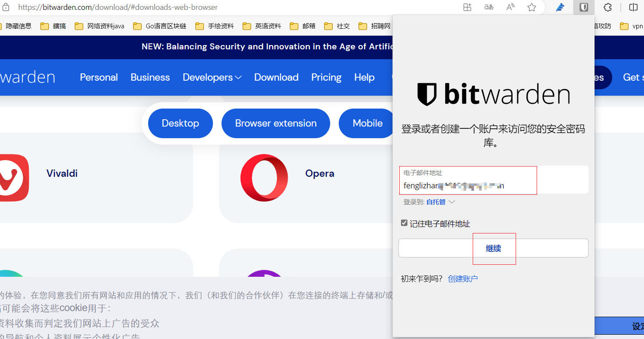Open the 网络资料java bookmark folder
The image size is (644, 339).
tap(100, 26)
